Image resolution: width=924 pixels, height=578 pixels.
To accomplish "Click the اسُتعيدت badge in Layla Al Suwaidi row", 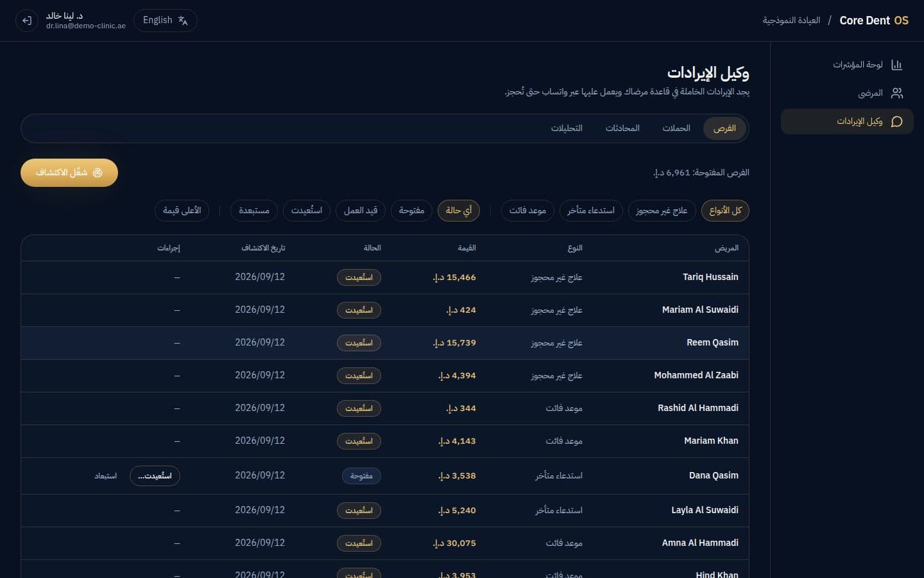I will tap(359, 511).
